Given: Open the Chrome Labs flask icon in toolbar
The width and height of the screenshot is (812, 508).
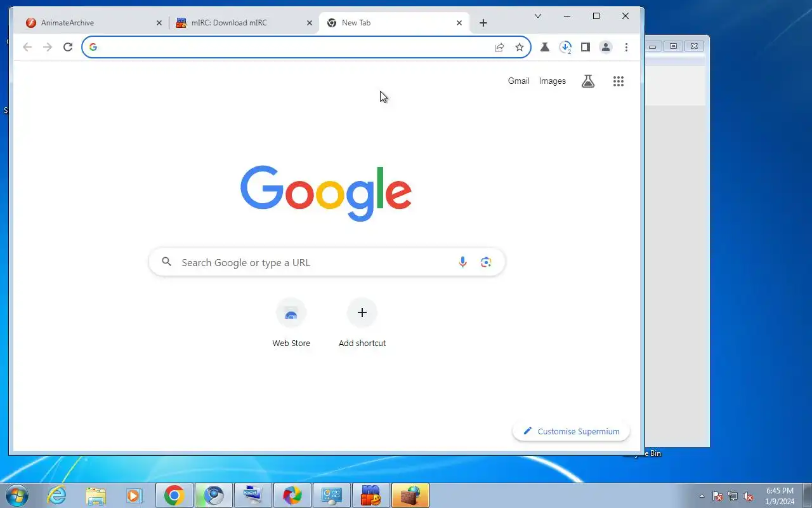Looking at the screenshot, I should click(545, 47).
